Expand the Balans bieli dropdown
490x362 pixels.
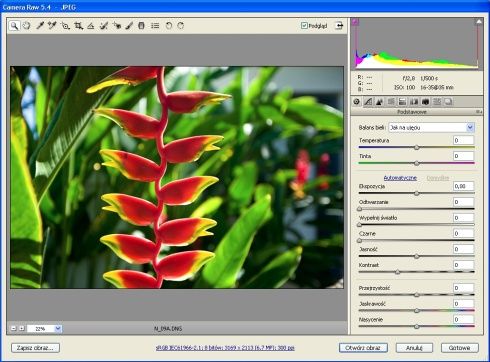coord(470,127)
